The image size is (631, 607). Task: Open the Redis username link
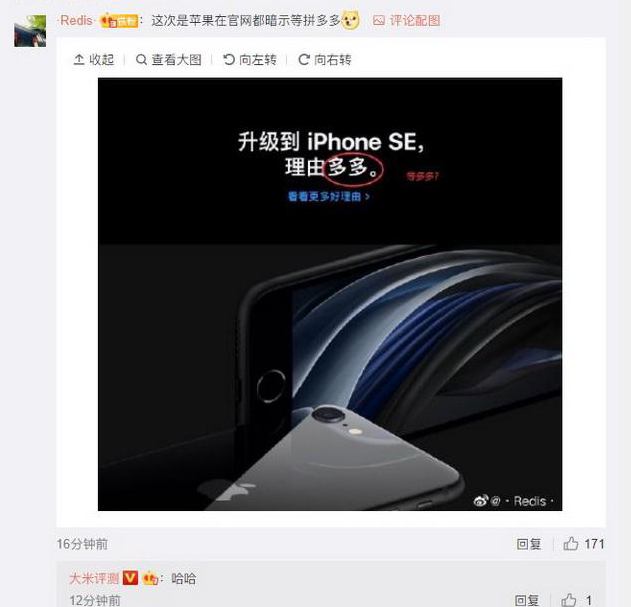coord(76,20)
